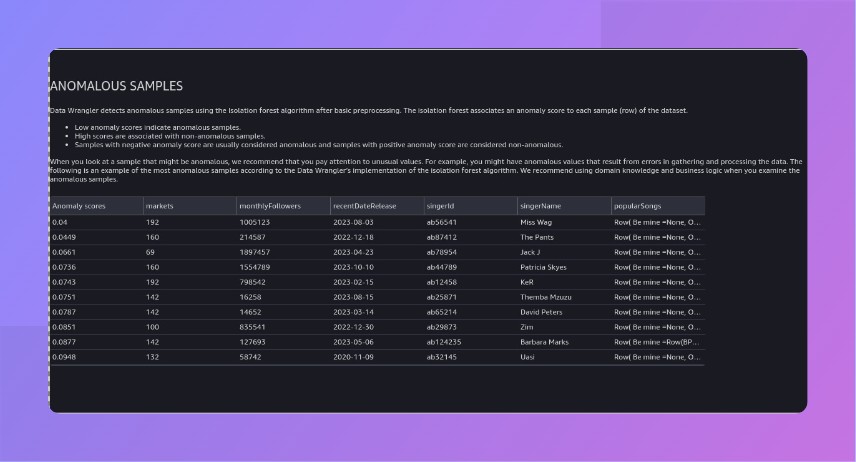Click singer ID ab56541
The image size is (856, 462).
(442, 222)
